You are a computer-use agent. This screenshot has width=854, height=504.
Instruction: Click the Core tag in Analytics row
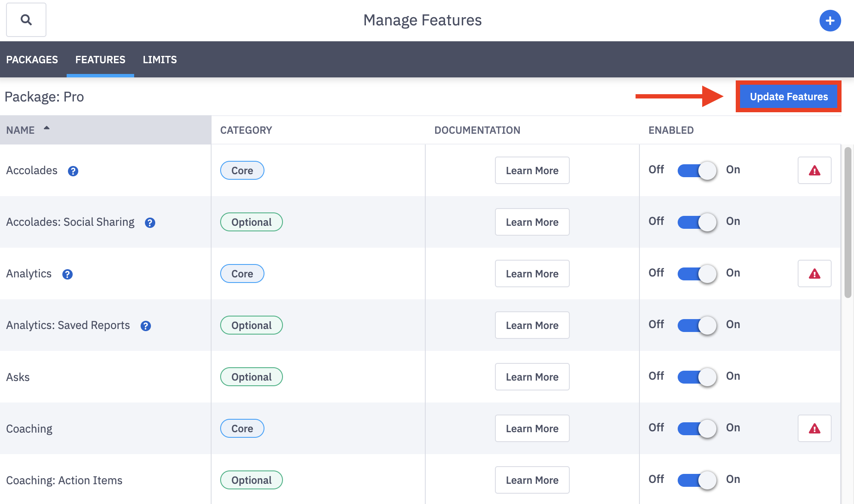pos(242,274)
